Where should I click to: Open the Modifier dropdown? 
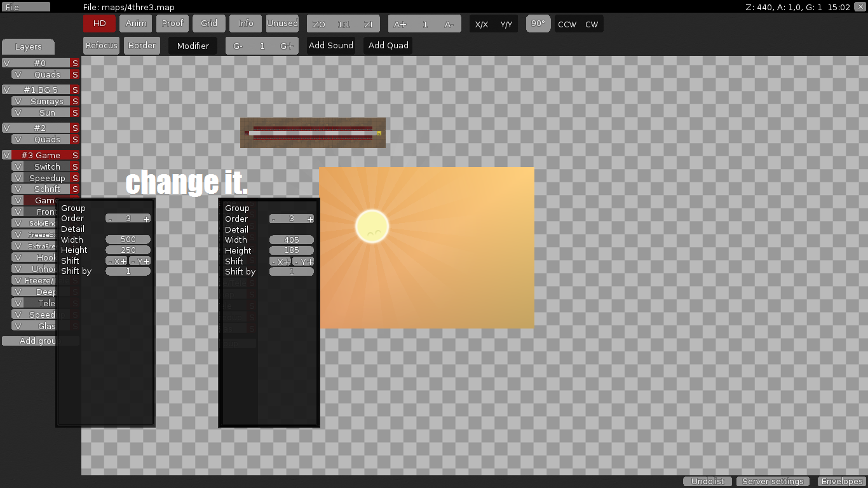point(193,46)
